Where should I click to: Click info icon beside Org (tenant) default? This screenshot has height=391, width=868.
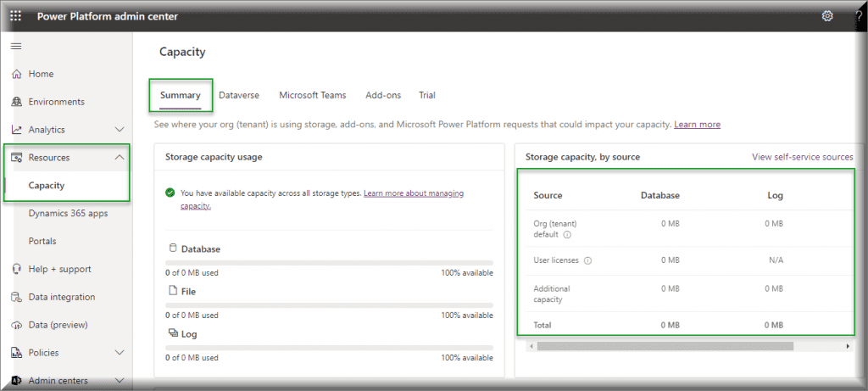[567, 235]
